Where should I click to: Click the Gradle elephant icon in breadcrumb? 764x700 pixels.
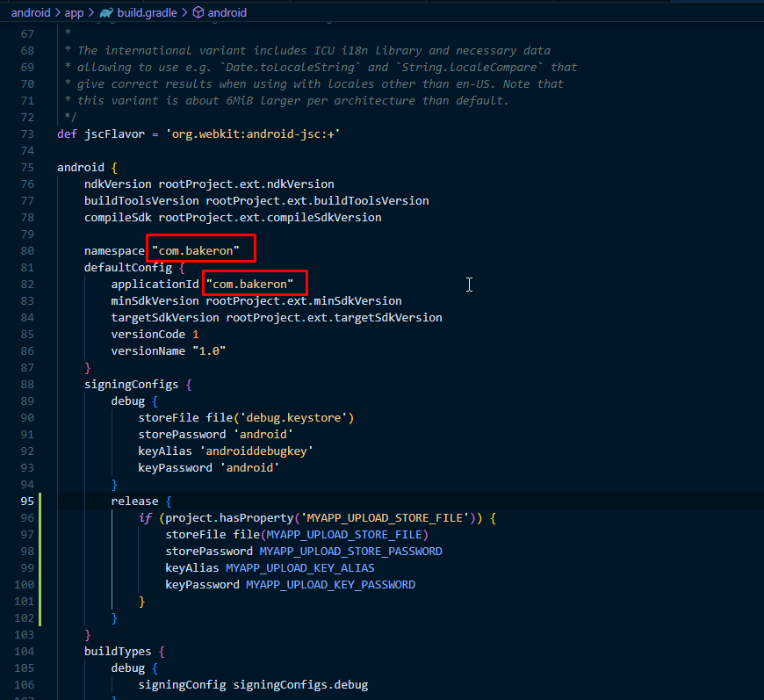pyautogui.click(x=106, y=13)
